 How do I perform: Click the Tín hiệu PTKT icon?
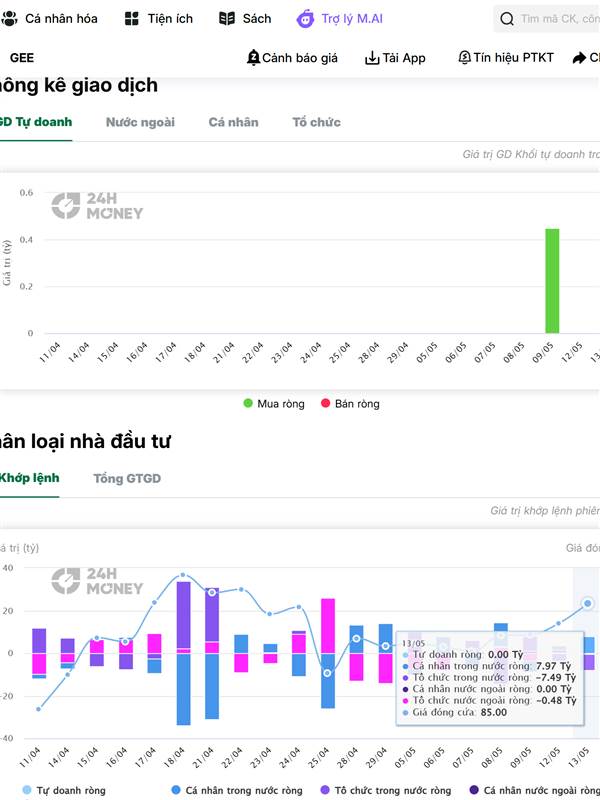pos(464,57)
